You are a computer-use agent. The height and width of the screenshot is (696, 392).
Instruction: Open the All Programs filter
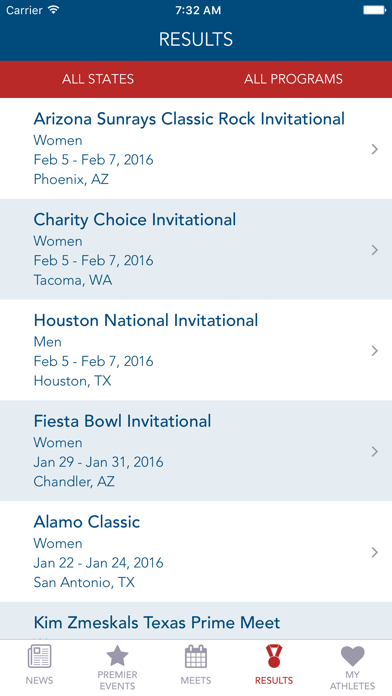(x=293, y=79)
